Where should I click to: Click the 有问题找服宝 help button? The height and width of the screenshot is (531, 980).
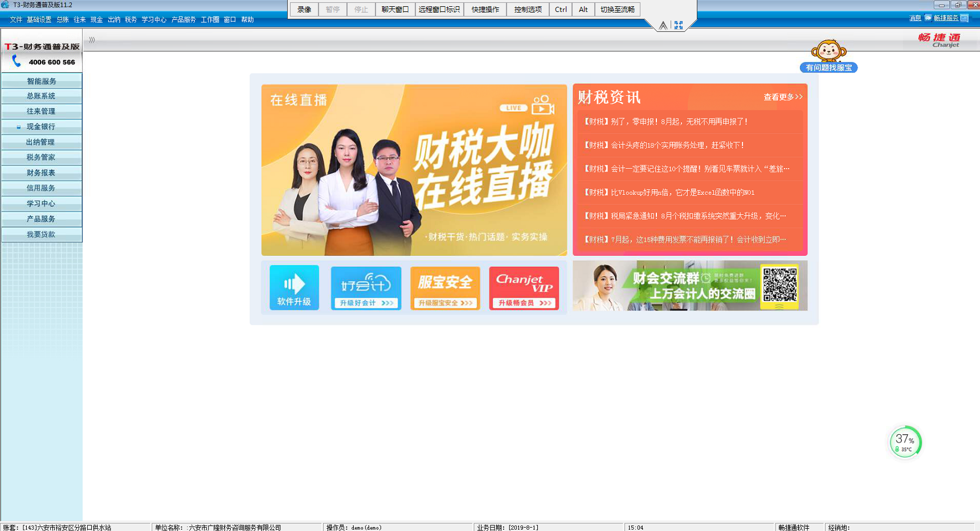pyautogui.click(x=828, y=68)
